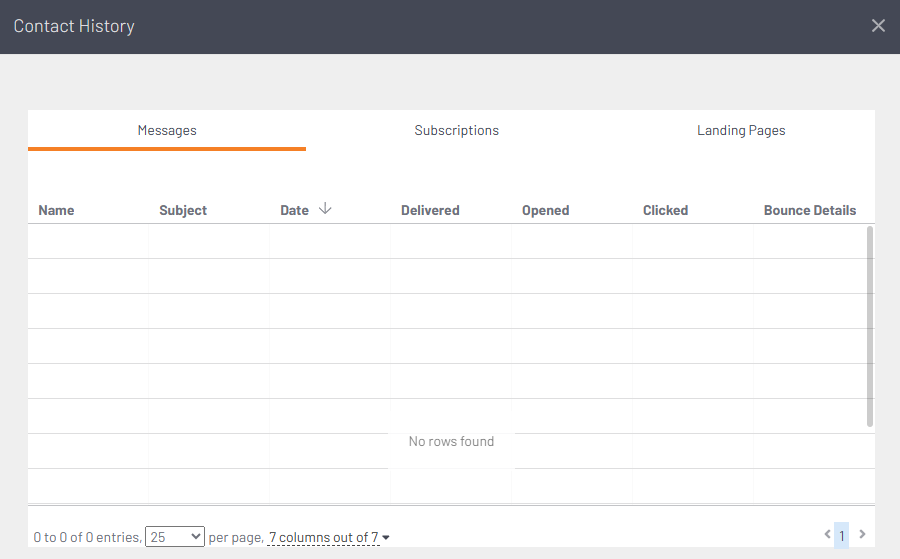
Task: Open the Subscriptions tab
Action: point(456,130)
